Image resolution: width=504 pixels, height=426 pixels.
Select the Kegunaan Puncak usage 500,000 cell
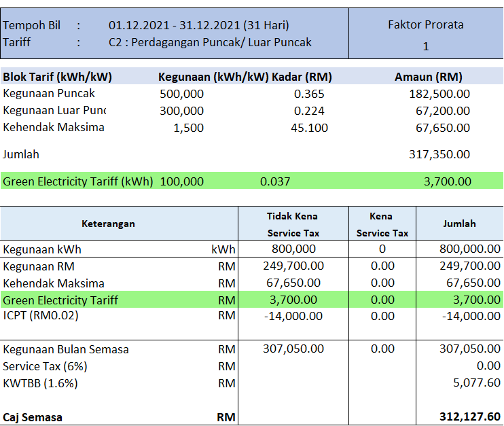coord(181,94)
